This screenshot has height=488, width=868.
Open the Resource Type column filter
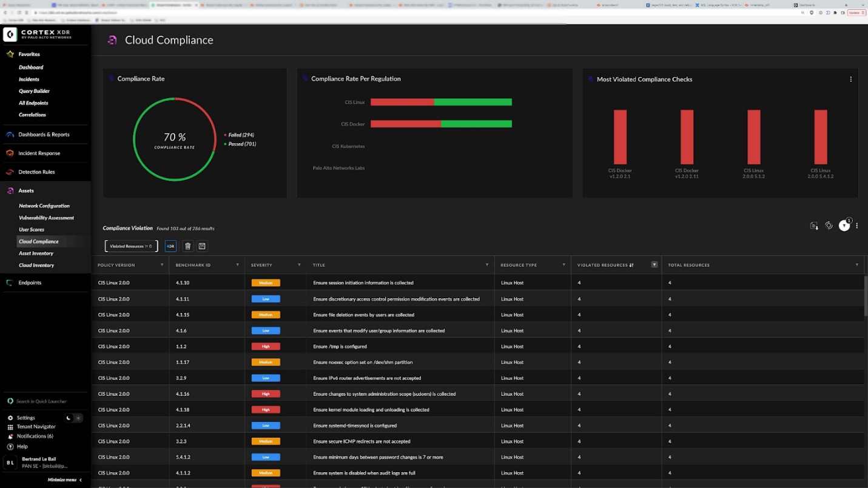click(x=564, y=265)
